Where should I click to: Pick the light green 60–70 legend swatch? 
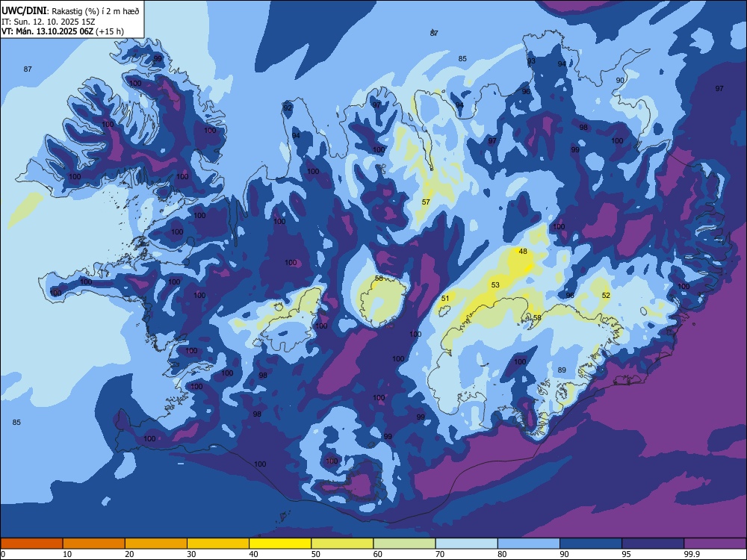tap(404, 544)
